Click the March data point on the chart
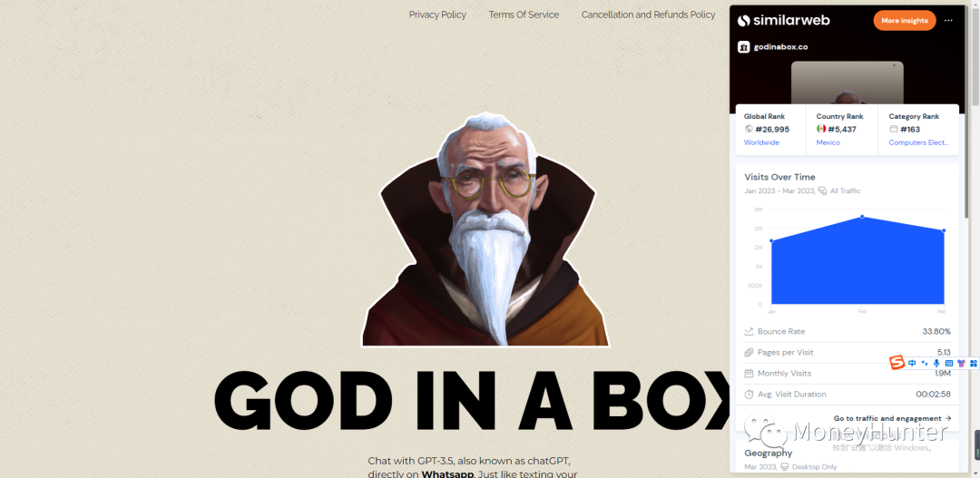Screen dimensions: 980x478 (x=944, y=230)
